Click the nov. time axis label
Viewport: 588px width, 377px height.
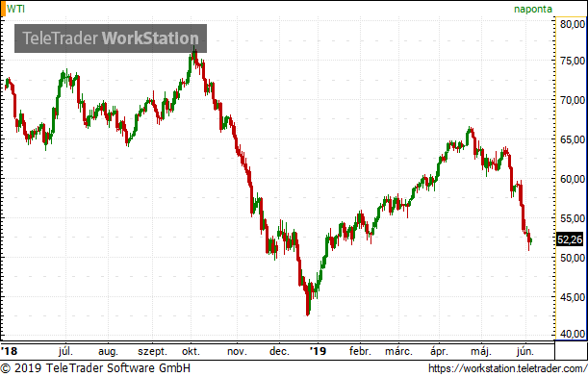pos(237,352)
